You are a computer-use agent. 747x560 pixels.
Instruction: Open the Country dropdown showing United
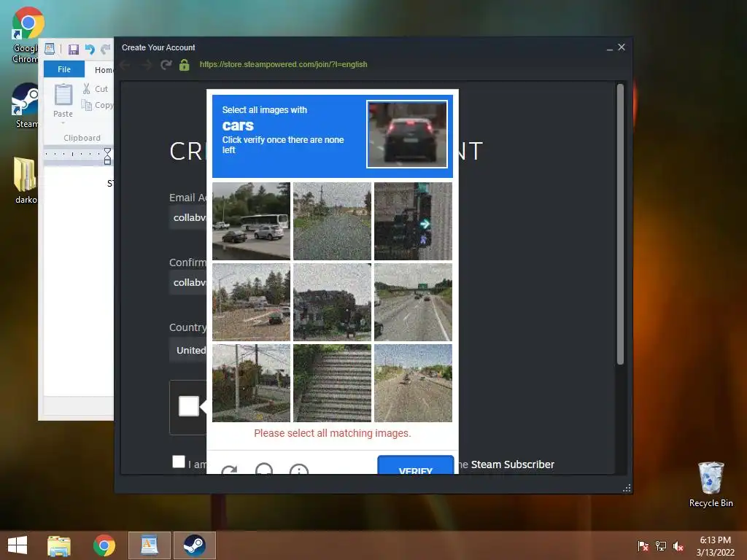(x=187, y=350)
